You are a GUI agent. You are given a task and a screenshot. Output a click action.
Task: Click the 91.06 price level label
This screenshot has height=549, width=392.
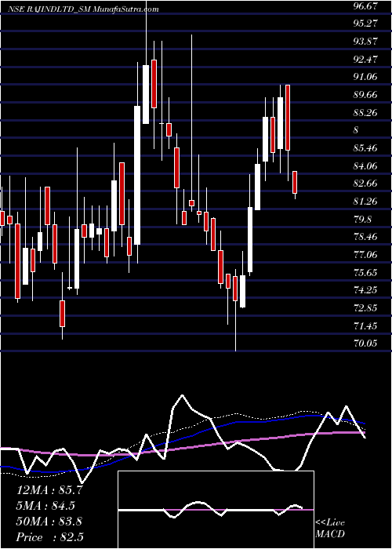click(x=366, y=76)
